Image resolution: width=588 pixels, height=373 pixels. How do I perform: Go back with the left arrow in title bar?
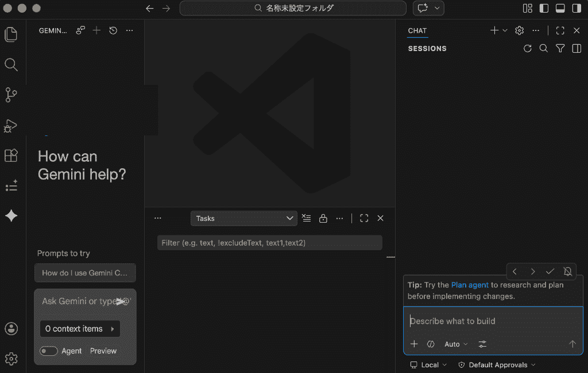150,8
